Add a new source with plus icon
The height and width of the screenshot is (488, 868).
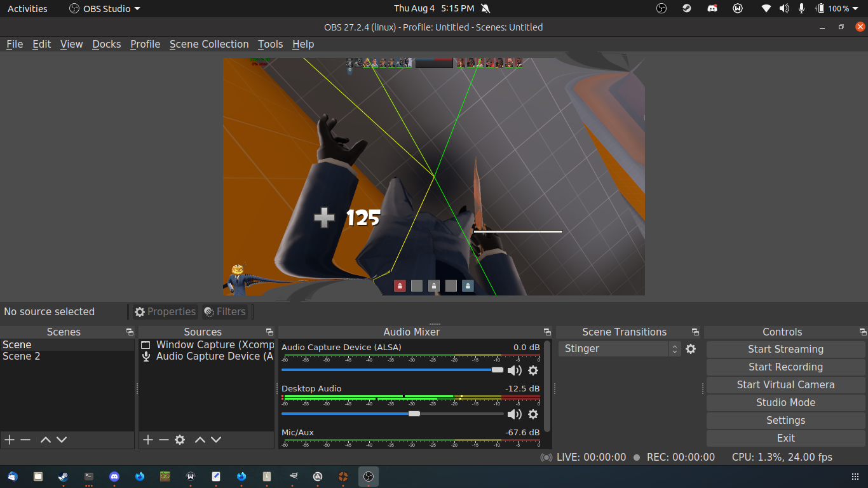pos(148,440)
